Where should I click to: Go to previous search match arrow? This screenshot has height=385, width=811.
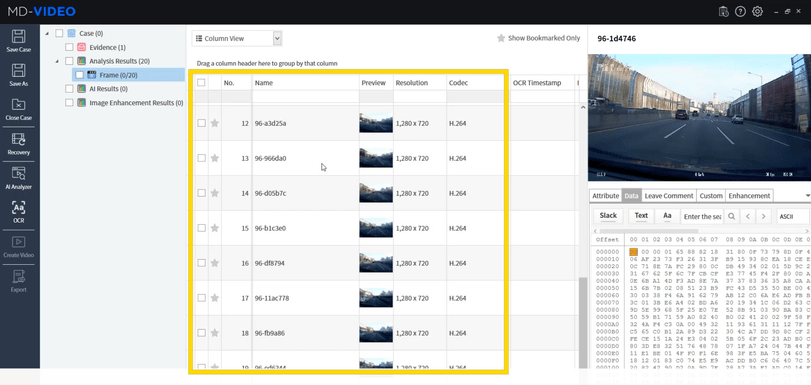[x=747, y=216]
